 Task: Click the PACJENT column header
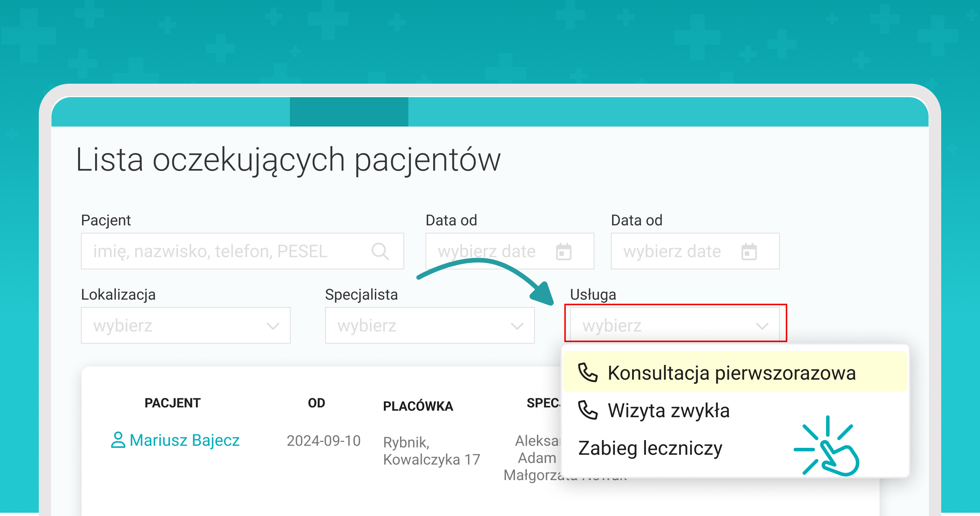(172, 403)
